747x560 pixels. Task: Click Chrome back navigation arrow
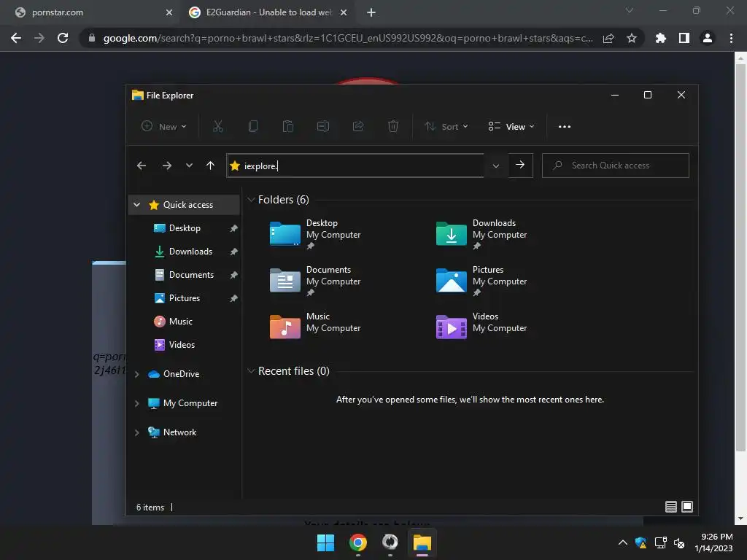[16, 38]
